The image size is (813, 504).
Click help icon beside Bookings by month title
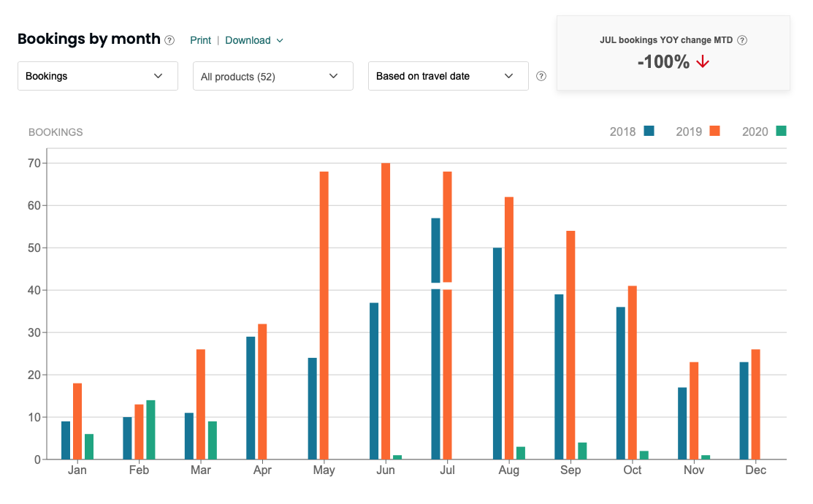(x=169, y=40)
